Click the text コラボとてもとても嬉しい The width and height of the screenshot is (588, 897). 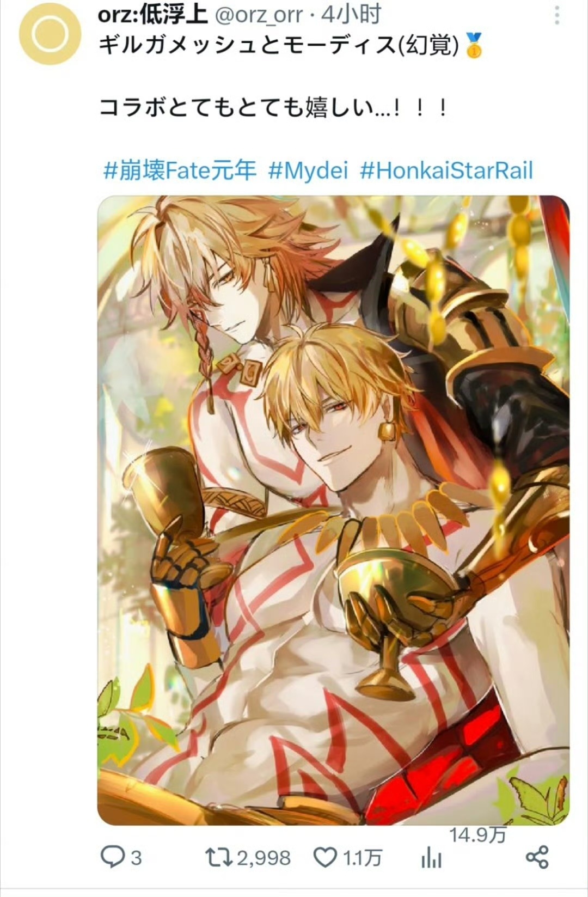(237, 108)
